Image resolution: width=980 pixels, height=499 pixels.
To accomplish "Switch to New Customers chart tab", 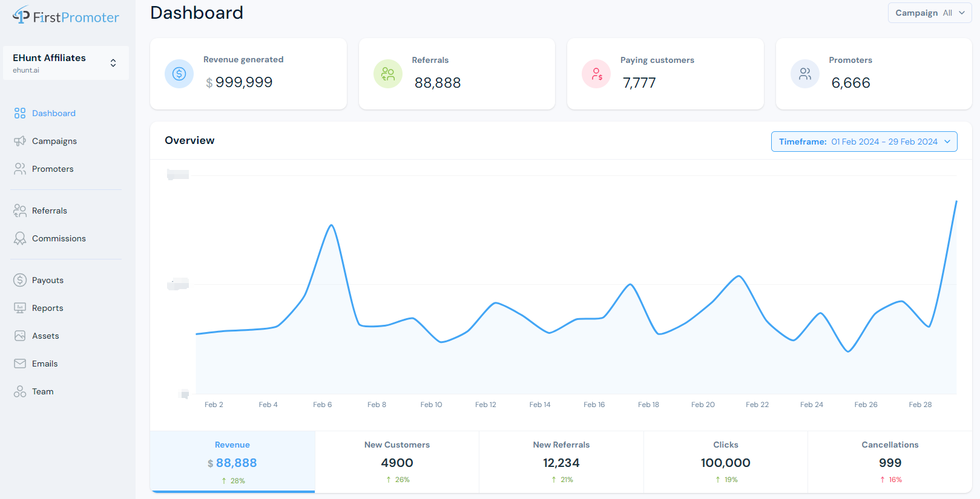I will 397,461.
